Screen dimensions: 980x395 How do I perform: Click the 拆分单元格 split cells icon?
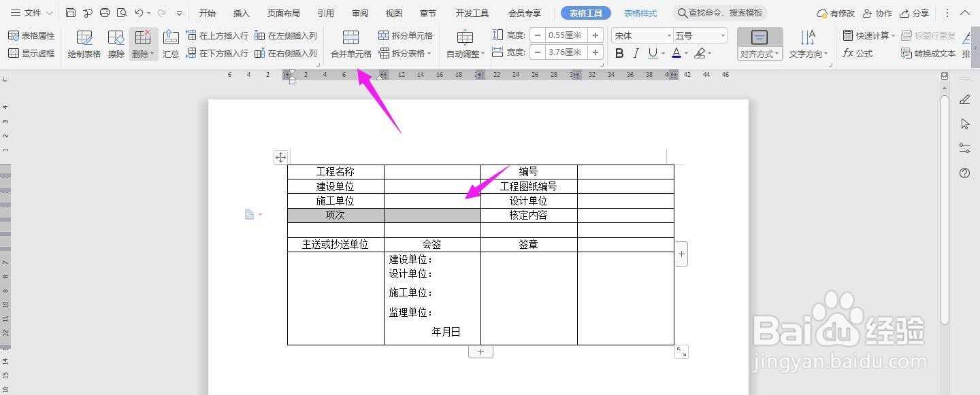pos(382,35)
